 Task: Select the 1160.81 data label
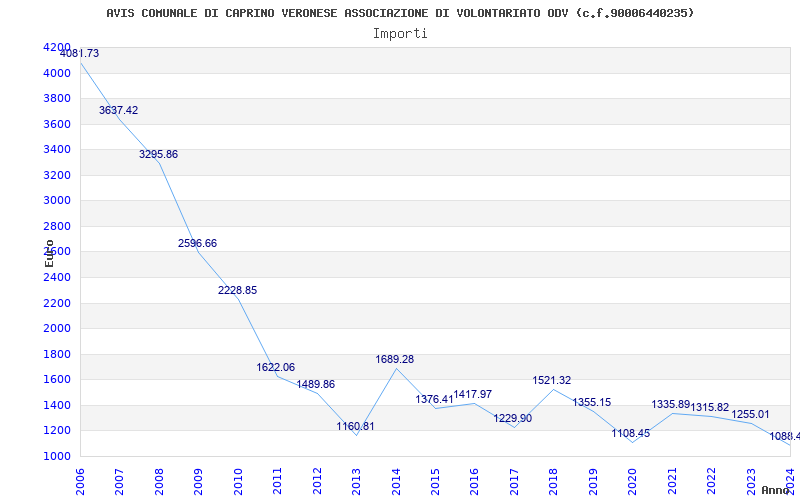coord(355,426)
